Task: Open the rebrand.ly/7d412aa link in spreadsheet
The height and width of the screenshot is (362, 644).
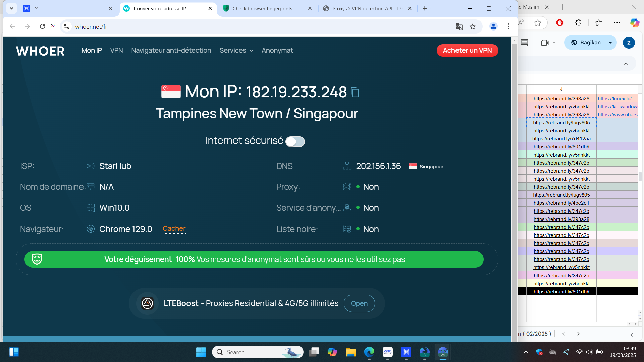Action: click(x=561, y=139)
